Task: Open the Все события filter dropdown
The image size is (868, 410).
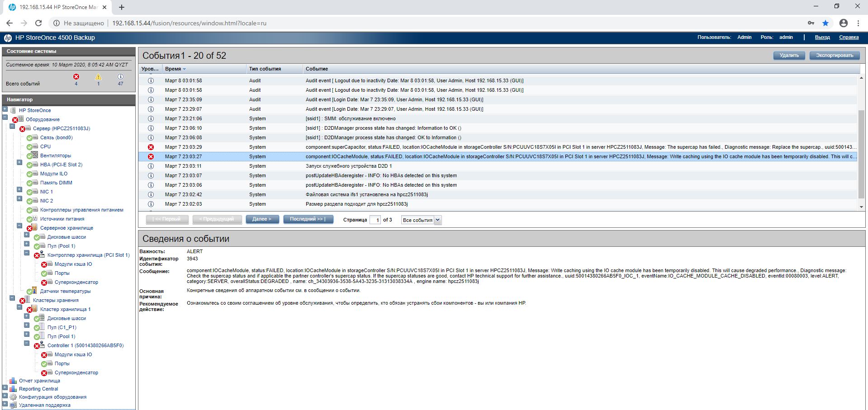Action: [x=421, y=220]
